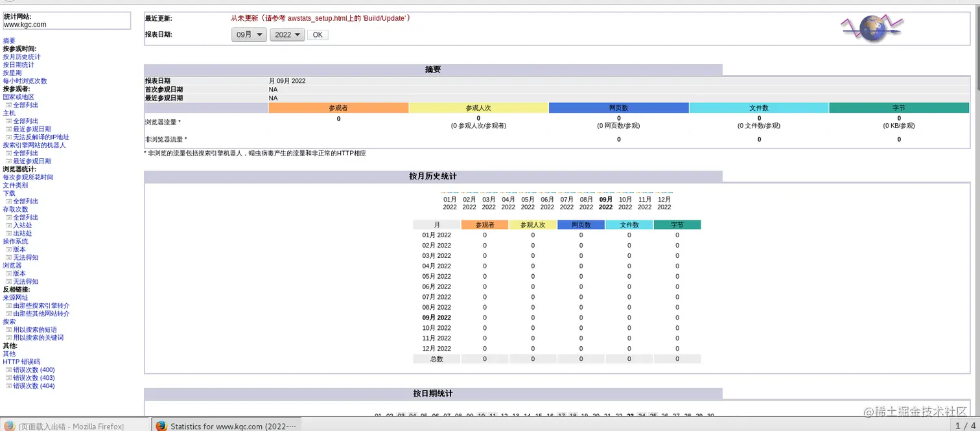Click the icon next to 出站处
The height and width of the screenshot is (431, 980).
(9, 233)
